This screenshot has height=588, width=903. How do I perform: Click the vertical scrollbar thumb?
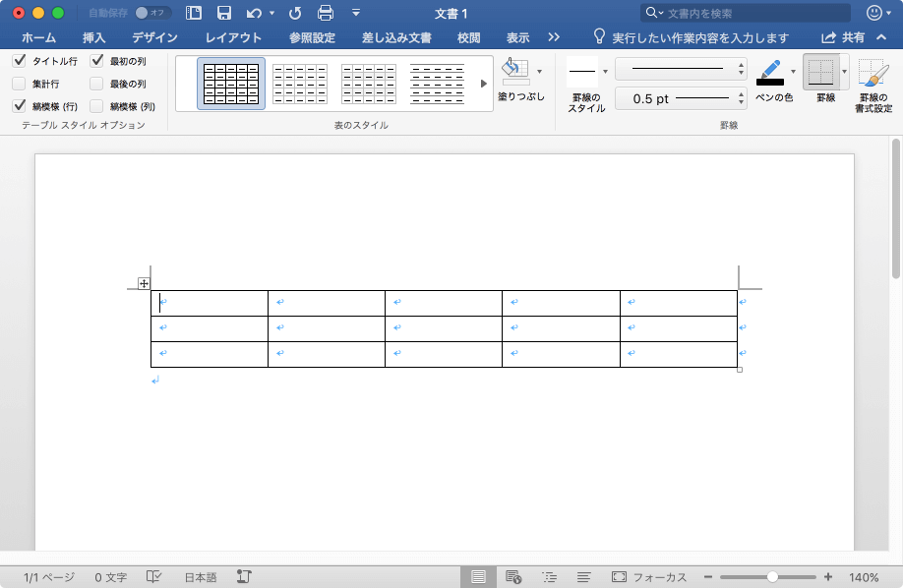[x=895, y=207]
